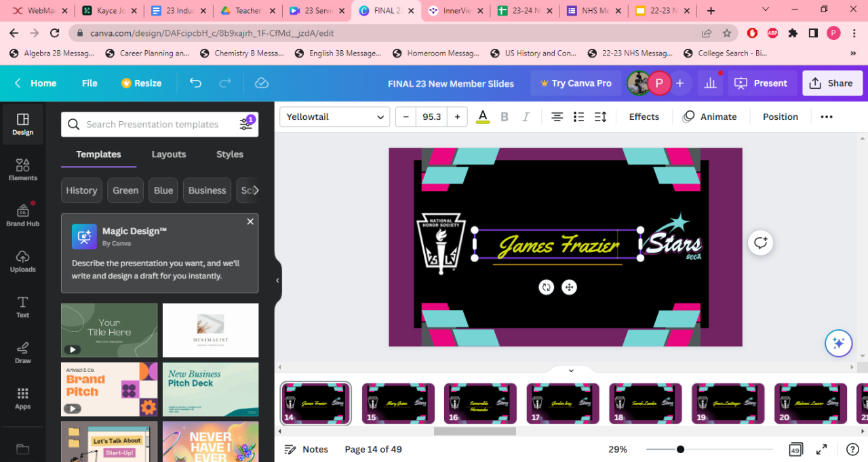This screenshot has height=462, width=868.
Task: Select the page 16 slide thumbnail
Action: (480, 404)
